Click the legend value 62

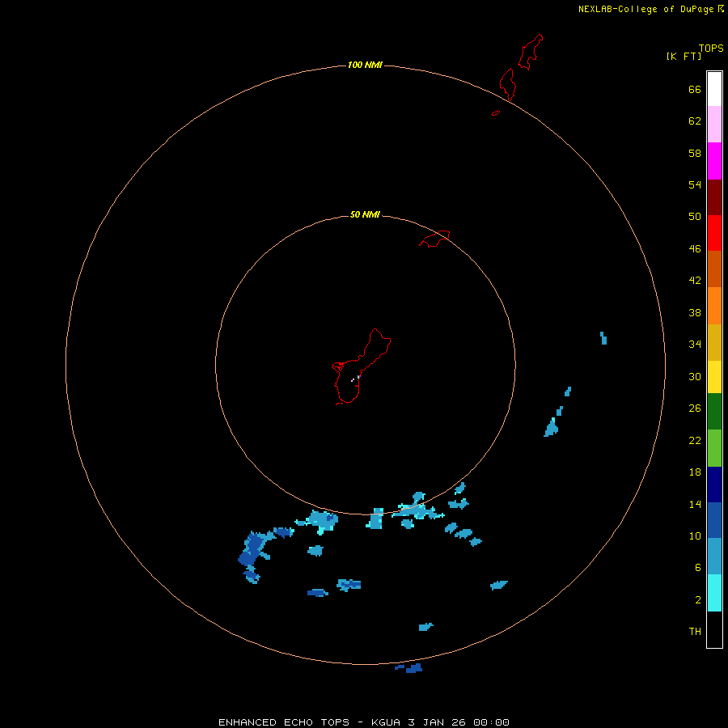click(695, 121)
